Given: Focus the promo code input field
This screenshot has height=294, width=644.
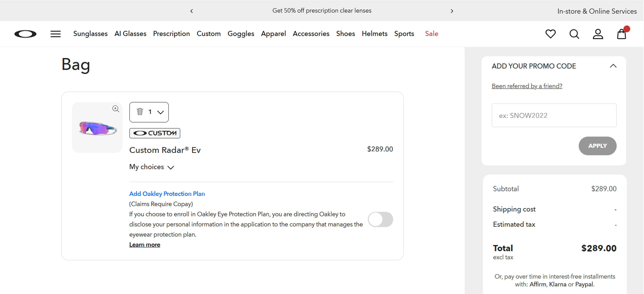Looking at the screenshot, I should click(x=554, y=115).
